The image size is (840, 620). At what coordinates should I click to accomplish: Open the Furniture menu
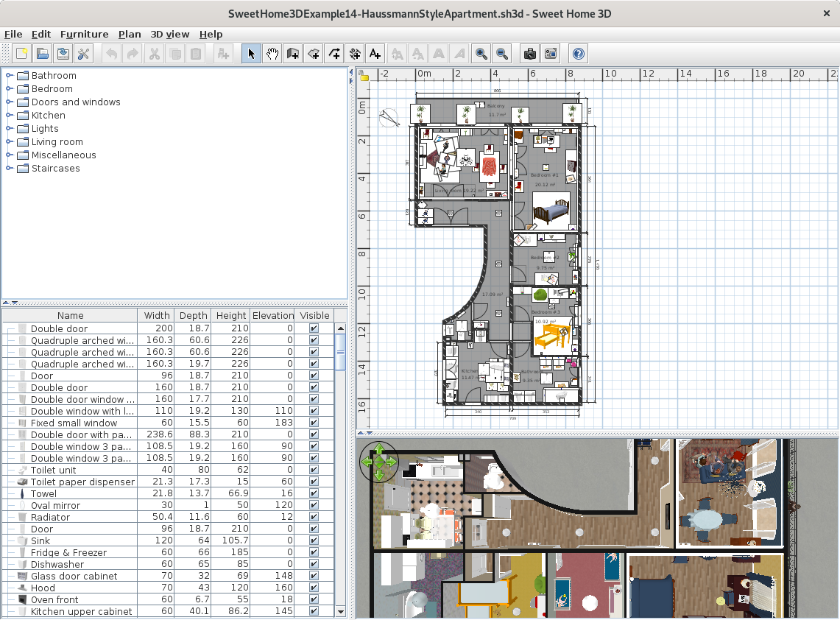84,34
